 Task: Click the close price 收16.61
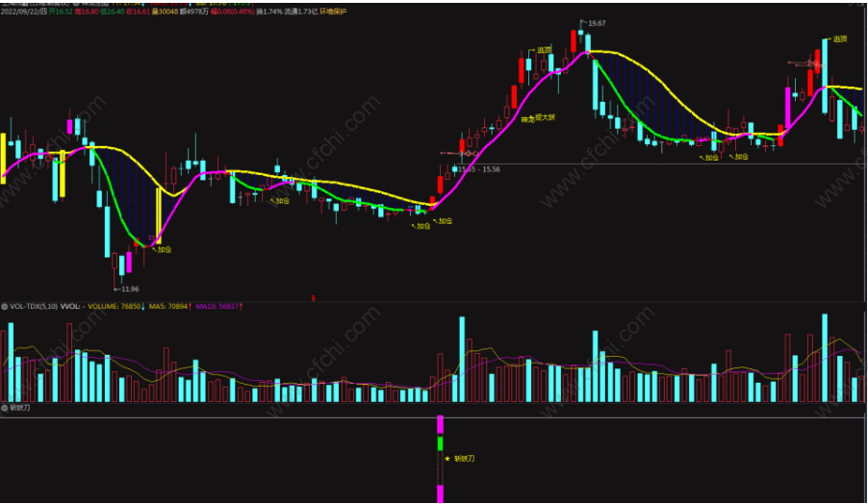(x=138, y=12)
